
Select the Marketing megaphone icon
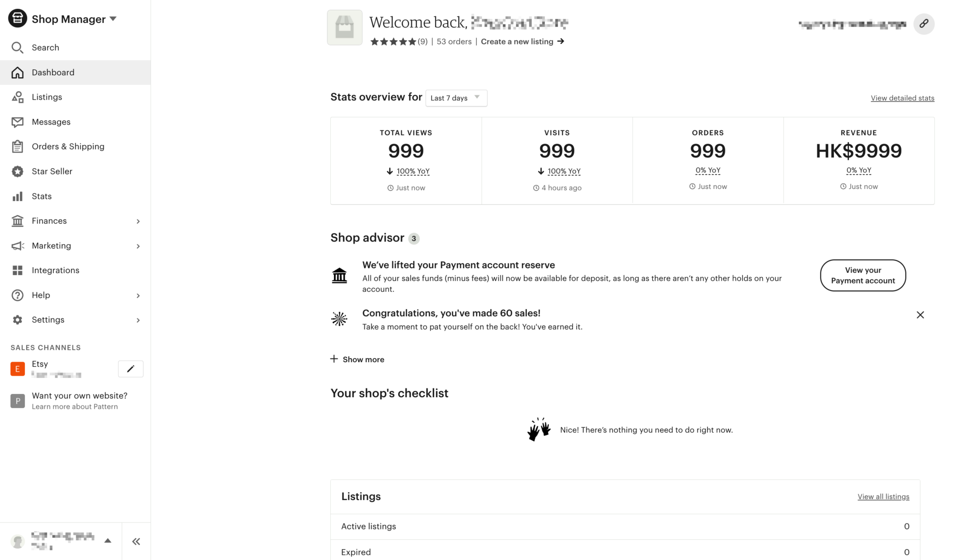tap(17, 246)
